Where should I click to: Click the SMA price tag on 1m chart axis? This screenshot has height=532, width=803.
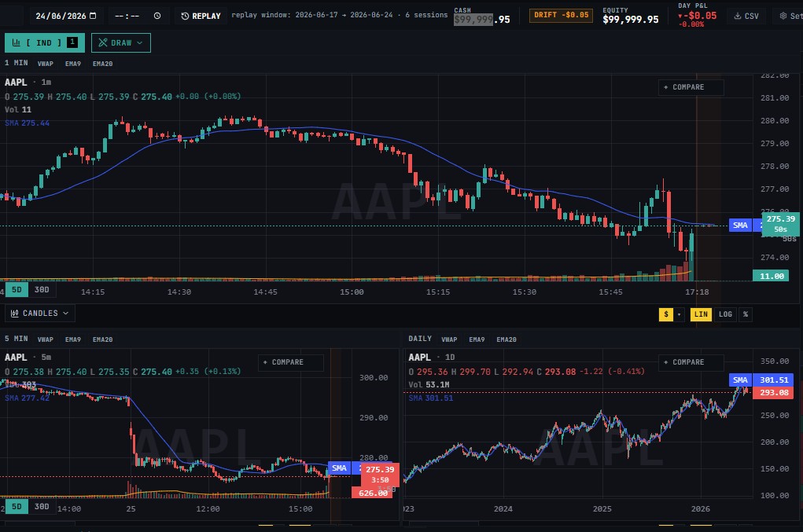[x=740, y=225]
